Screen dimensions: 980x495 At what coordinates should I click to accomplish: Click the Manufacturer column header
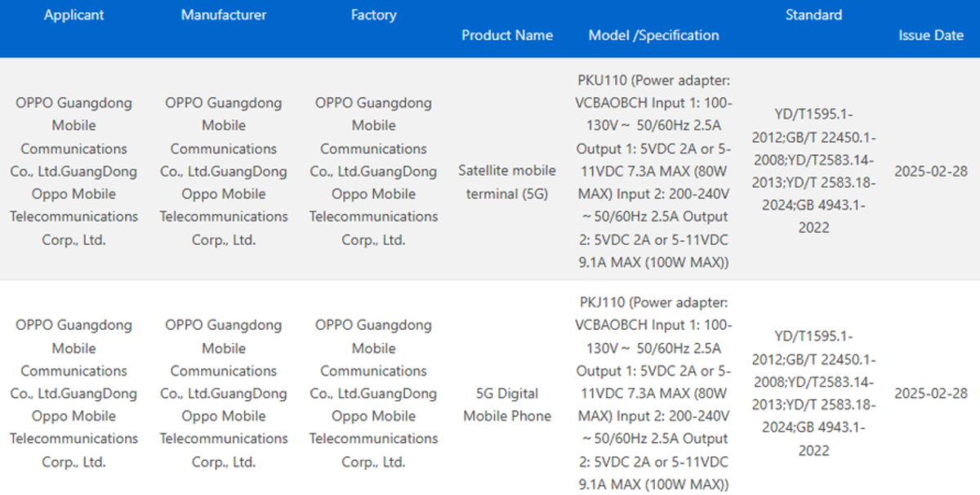click(224, 16)
